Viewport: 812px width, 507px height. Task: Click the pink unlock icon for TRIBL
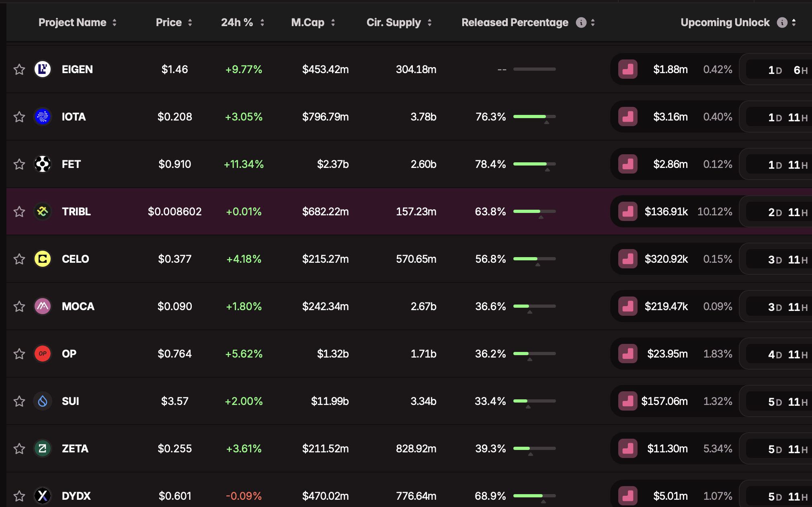pyautogui.click(x=628, y=211)
